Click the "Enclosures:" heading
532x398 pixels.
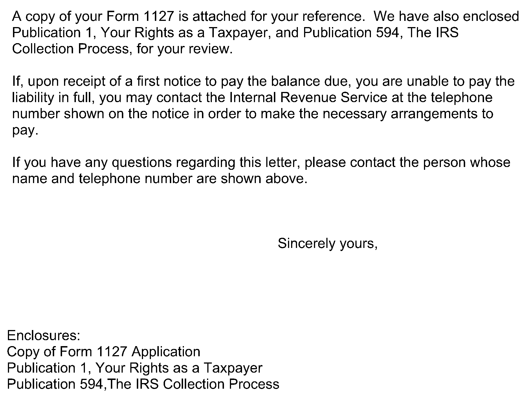click(x=44, y=336)
